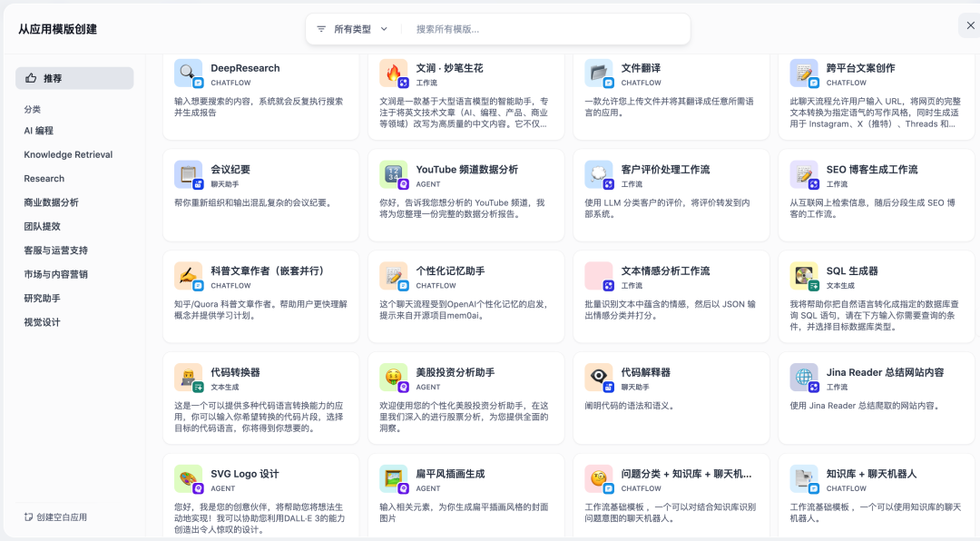Click CHATFLOW label under 科普文章作者
Screen dimensions: 980x541
(230, 286)
